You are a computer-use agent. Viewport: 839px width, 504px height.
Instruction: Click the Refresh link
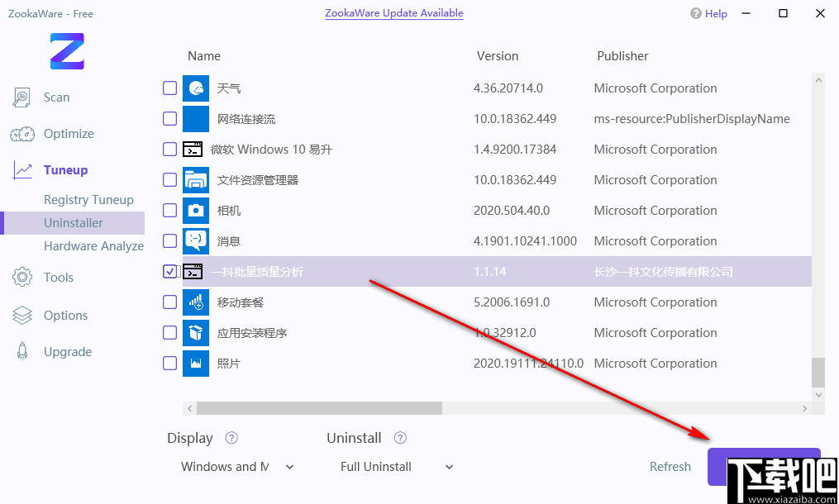click(670, 467)
